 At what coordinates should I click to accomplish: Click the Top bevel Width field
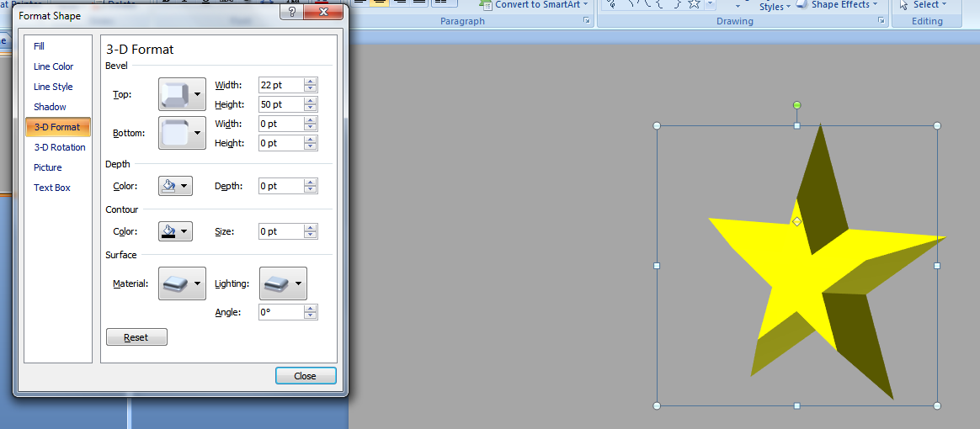click(x=281, y=85)
